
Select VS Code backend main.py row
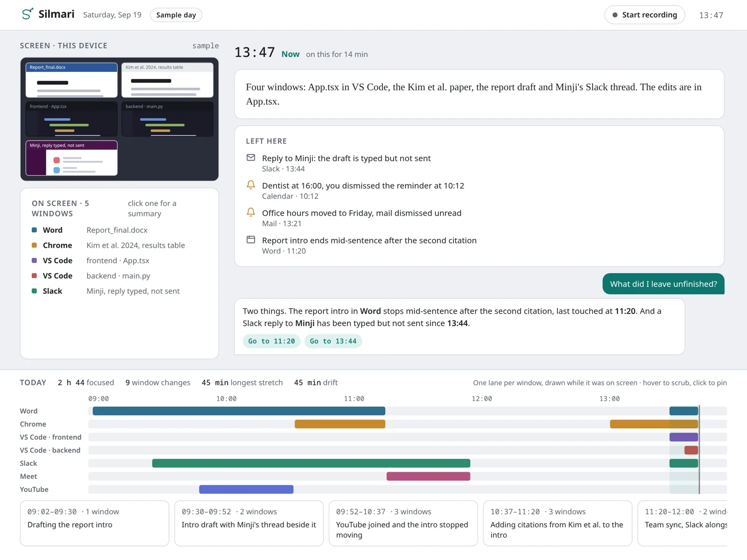pyautogui.click(x=120, y=276)
